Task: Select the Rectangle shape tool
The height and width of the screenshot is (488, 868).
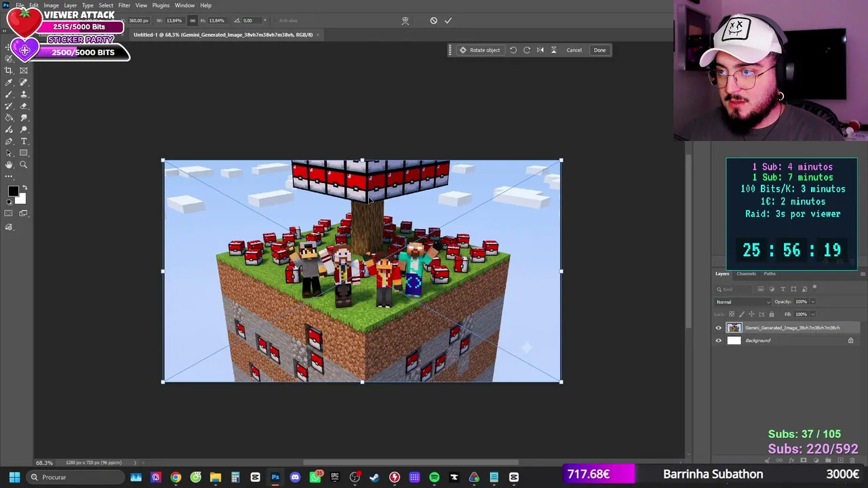Action: pyautogui.click(x=24, y=152)
